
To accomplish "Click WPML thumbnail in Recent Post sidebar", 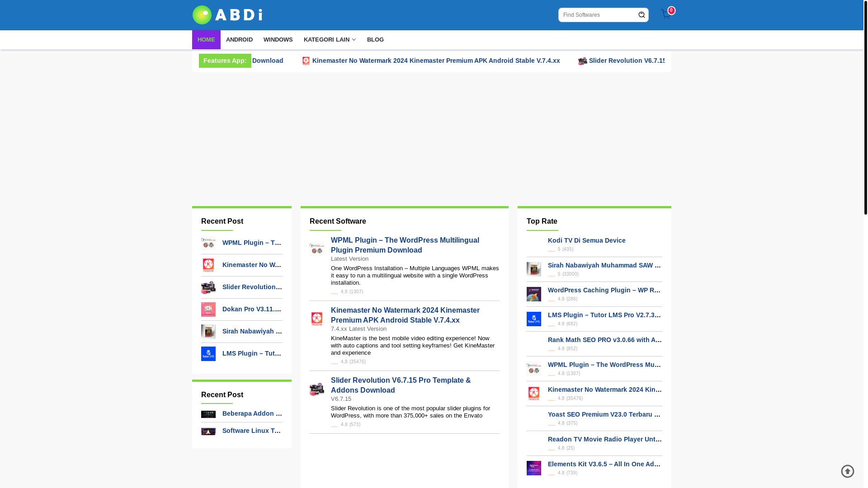I will point(208,243).
